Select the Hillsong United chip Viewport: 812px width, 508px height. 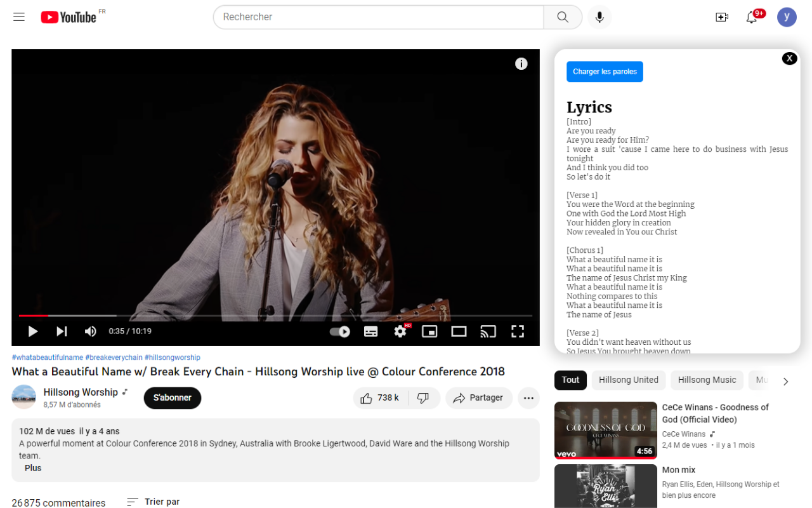(x=629, y=380)
